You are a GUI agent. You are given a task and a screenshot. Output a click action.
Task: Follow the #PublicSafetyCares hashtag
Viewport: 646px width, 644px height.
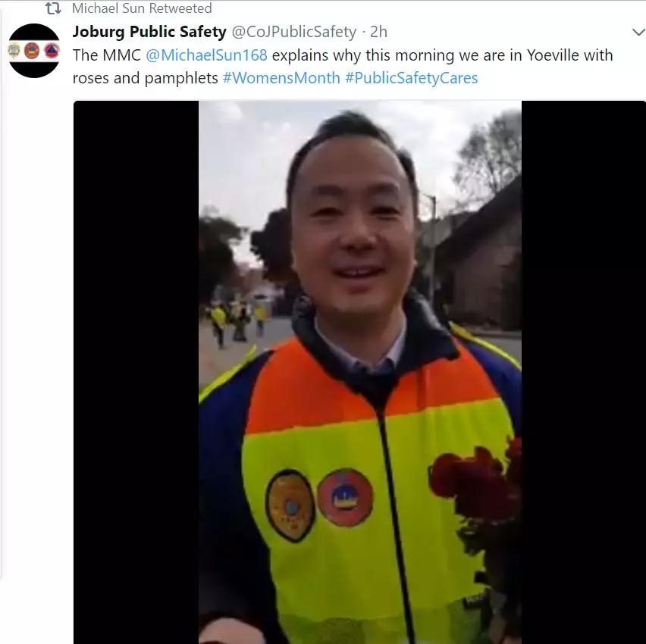pyautogui.click(x=412, y=78)
